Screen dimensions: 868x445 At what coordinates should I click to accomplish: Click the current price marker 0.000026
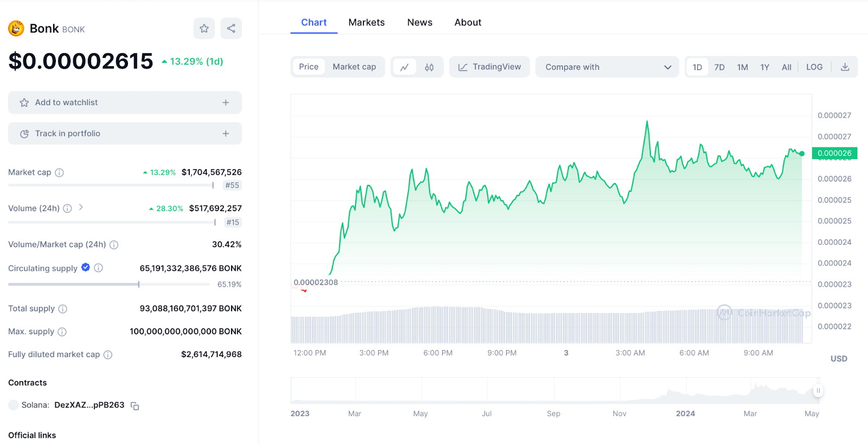point(834,154)
